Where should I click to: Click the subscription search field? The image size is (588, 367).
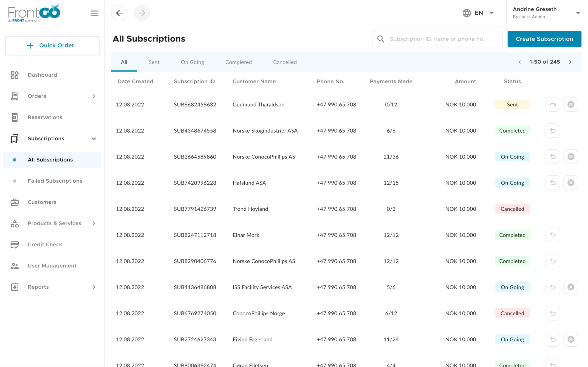coord(437,39)
